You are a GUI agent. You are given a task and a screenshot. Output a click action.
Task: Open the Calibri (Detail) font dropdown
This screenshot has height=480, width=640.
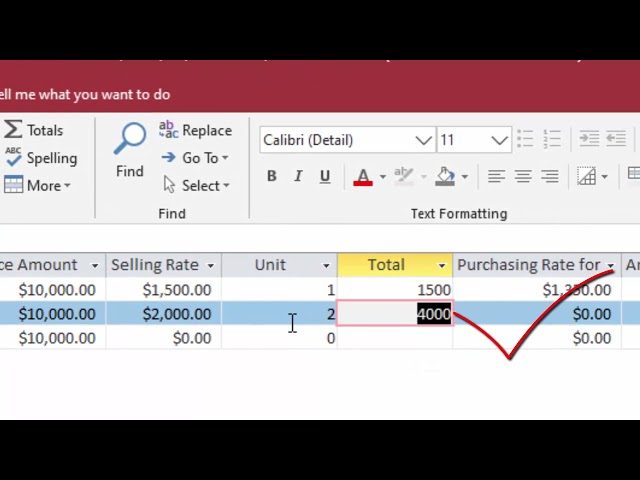click(424, 140)
